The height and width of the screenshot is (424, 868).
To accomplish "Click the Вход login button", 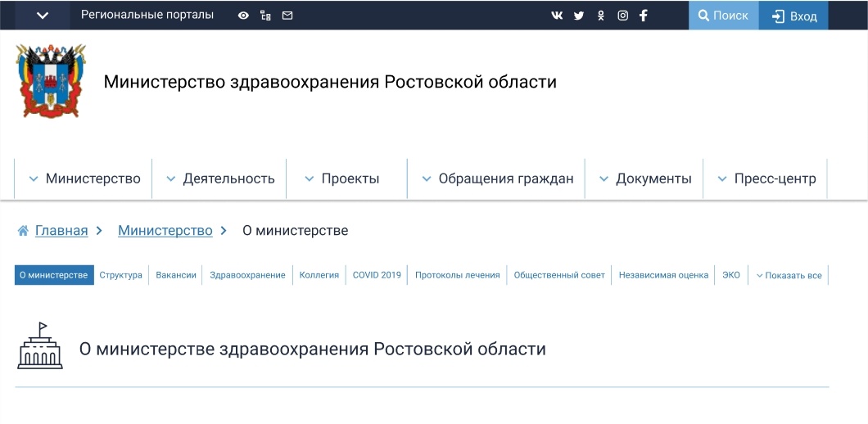I will pos(794,16).
